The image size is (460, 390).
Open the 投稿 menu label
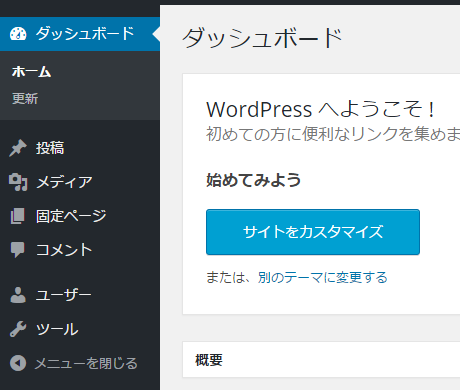tap(50, 148)
